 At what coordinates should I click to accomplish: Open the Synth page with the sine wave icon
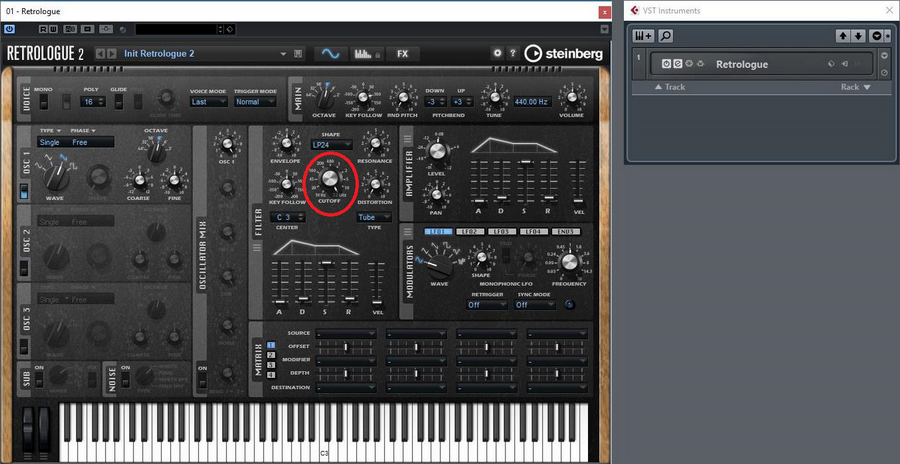329,53
